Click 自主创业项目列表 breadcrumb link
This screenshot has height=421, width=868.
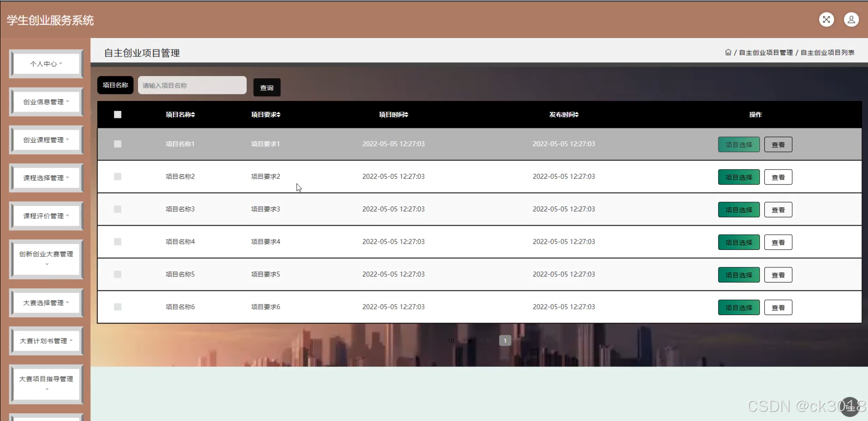[x=827, y=53]
